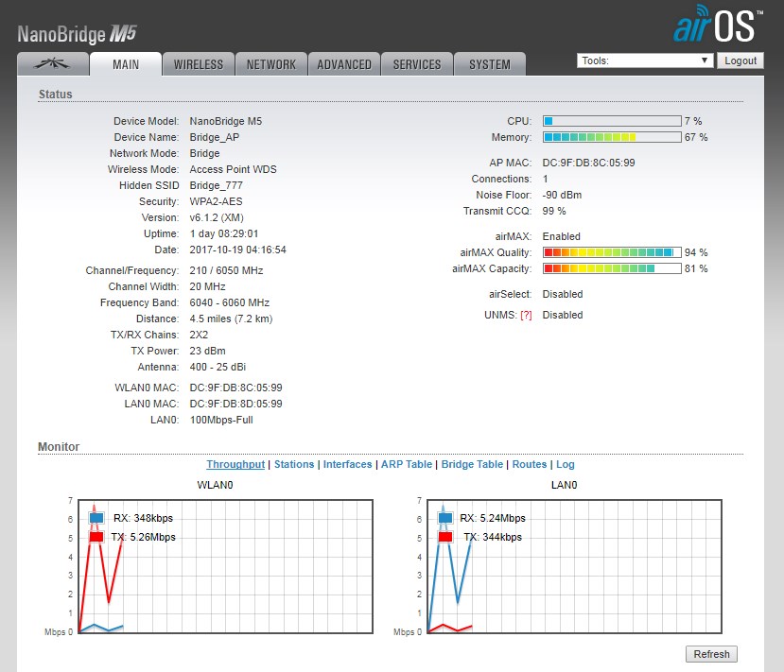
Task: Select the channel value 210 / 6050 MHz
Action: (227, 270)
